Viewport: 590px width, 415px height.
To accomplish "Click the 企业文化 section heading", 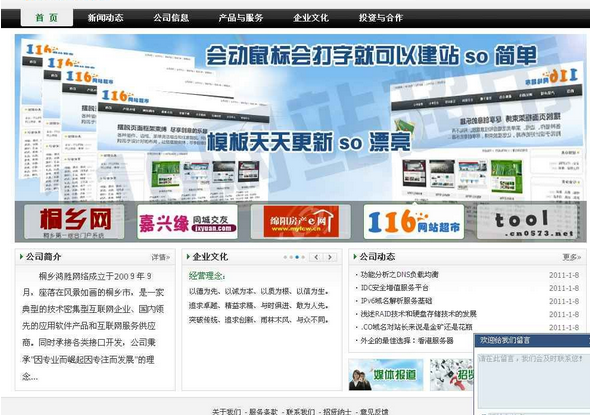I will (210, 257).
